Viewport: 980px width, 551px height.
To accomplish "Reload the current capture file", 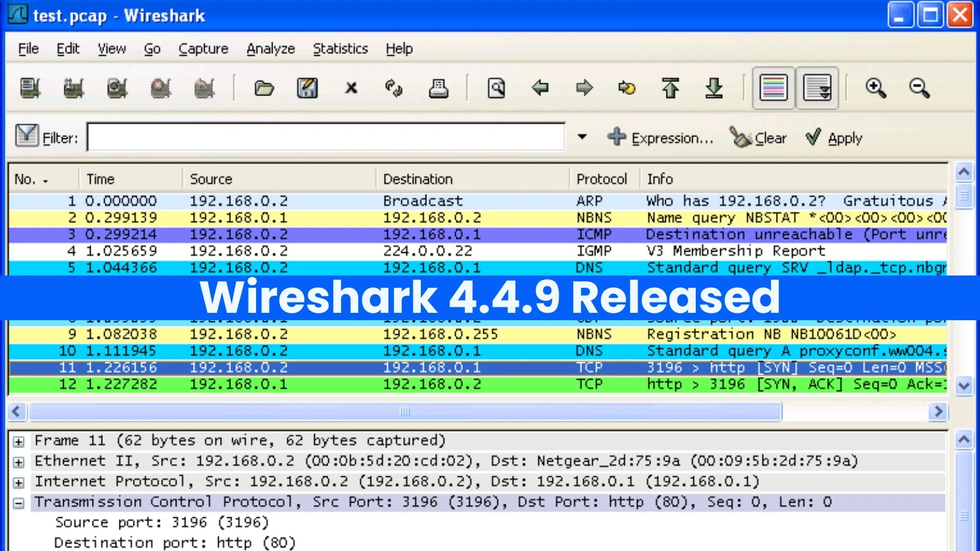I will point(395,88).
